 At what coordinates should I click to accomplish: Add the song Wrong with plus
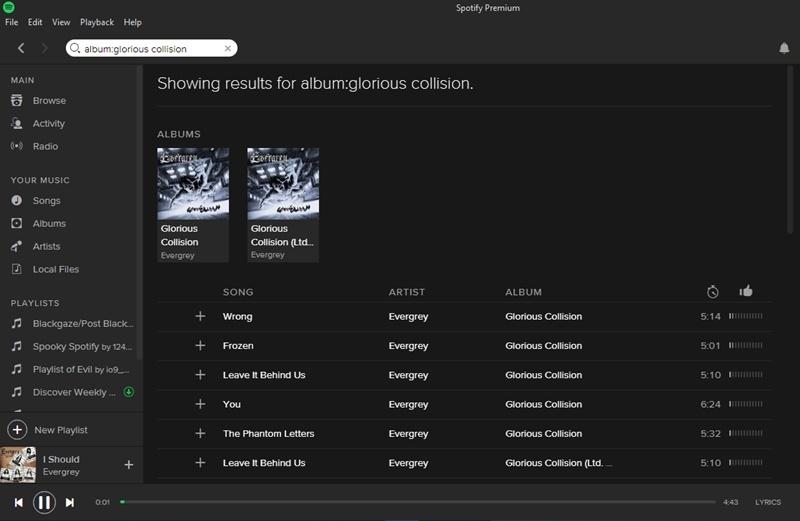tap(201, 316)
